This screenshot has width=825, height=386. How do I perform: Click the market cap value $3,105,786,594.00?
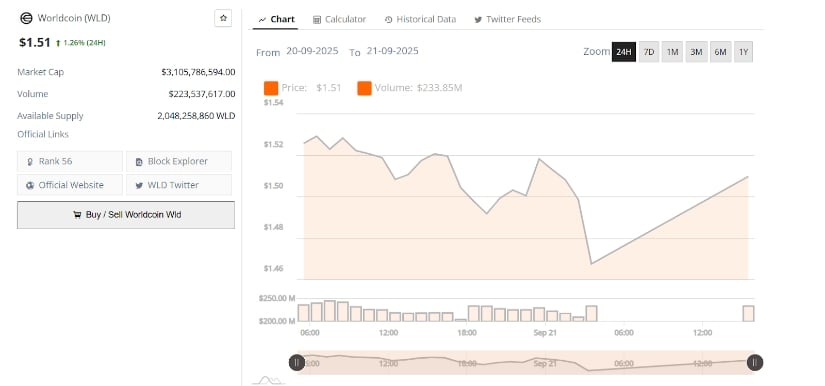coord(198,72)
